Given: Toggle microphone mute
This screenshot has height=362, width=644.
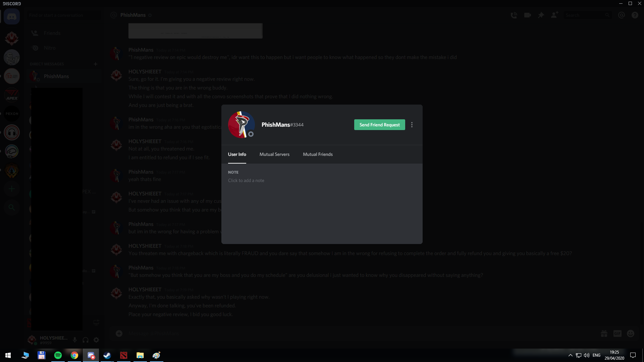Looking at the screenshot, I should click(x=75, y=340).
